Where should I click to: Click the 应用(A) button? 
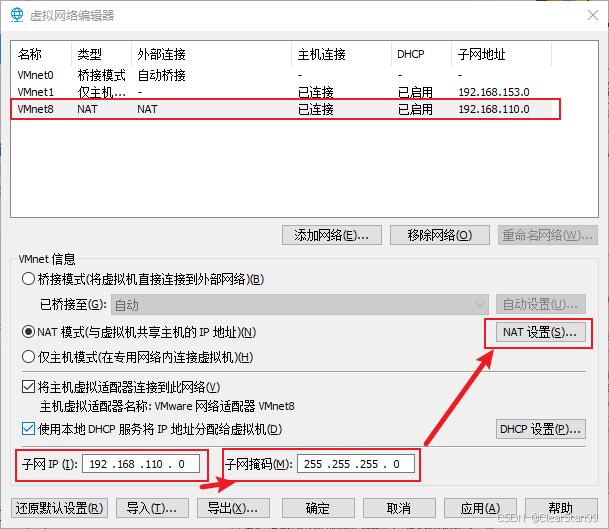click(x=480, y=508)
